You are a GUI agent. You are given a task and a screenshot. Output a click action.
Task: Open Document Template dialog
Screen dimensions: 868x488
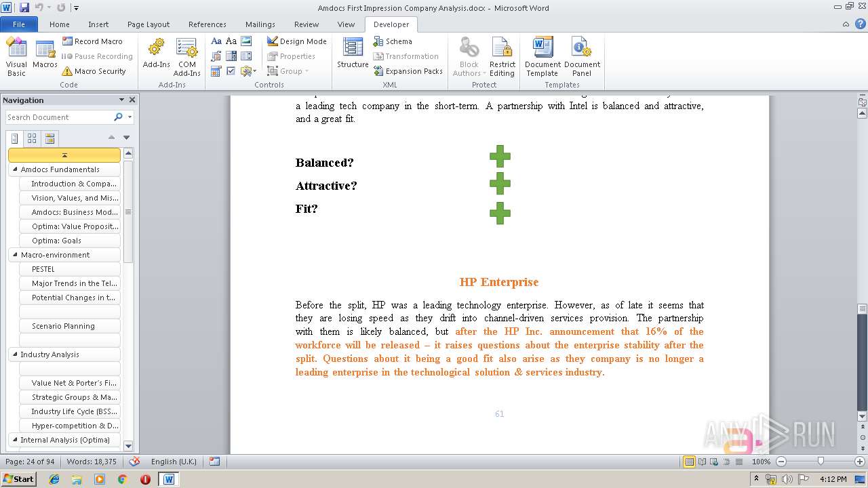point(542,57)
